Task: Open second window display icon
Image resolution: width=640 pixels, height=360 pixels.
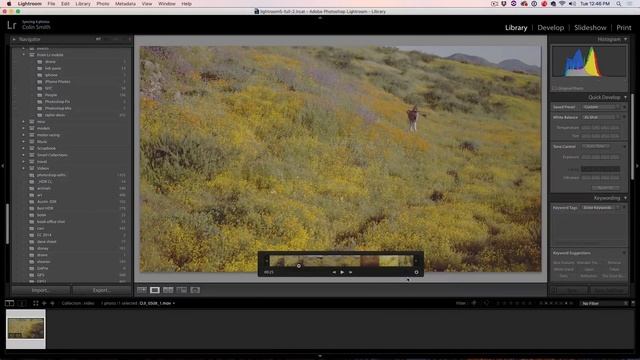Action: 22,303
